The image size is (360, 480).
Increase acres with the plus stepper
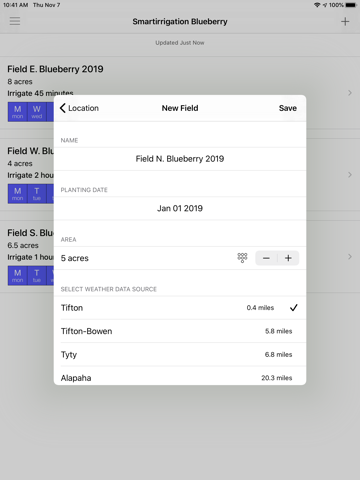tap(288, 258)
